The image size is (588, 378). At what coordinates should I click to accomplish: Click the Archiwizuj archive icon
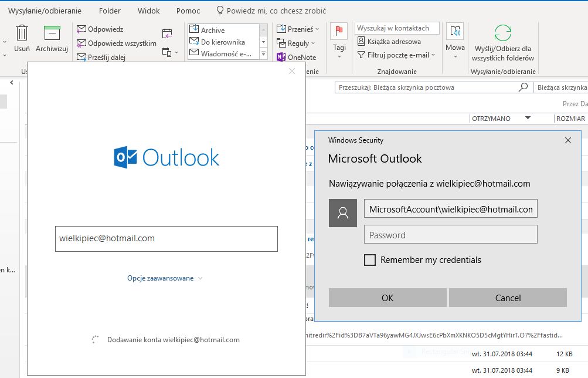point(52,33)
